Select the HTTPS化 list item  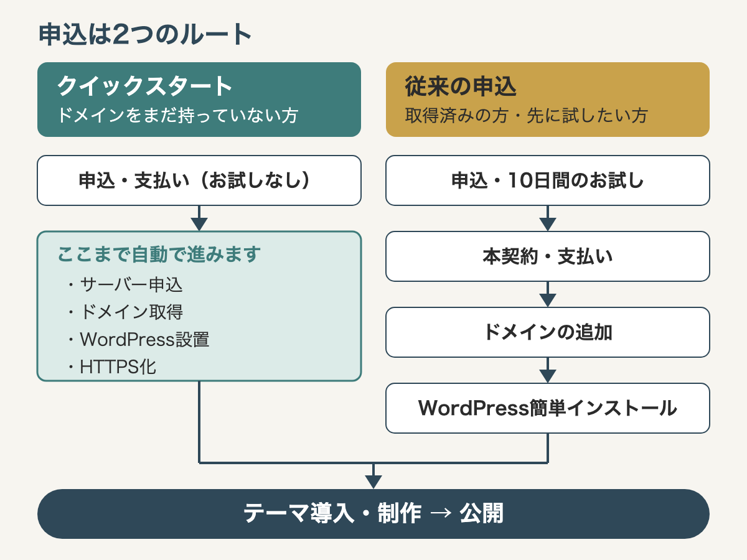[x=111, y=367]
